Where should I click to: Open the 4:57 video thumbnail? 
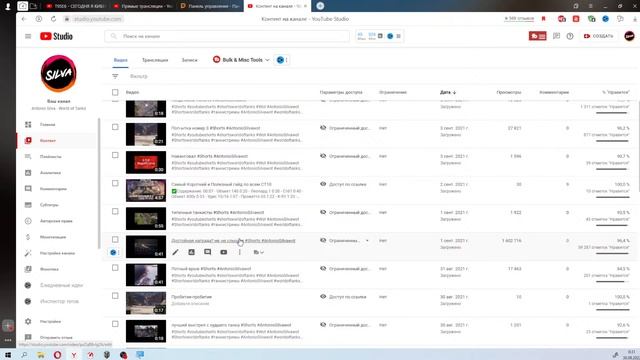pos(146,190)
